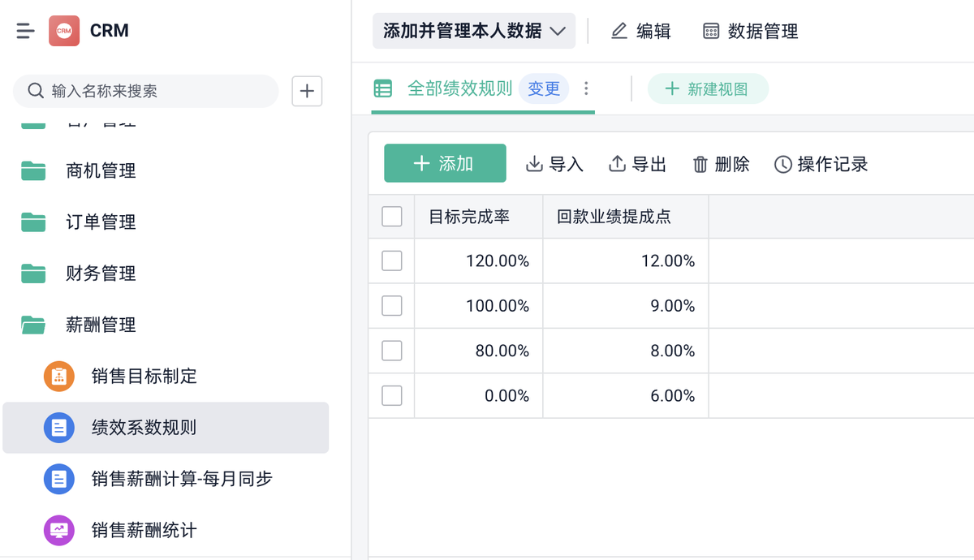The width and height of the screenshot is (974, 560).
Task: Expand the 订单管理 folder
Action: pyautogui.click(x=33, y=222)
